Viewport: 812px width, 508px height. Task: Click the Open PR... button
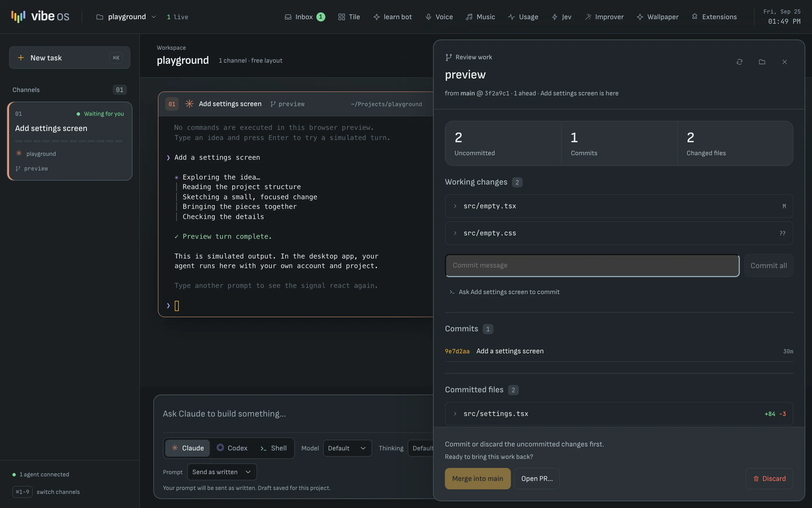pyautogui.click(x=537, y=478)
